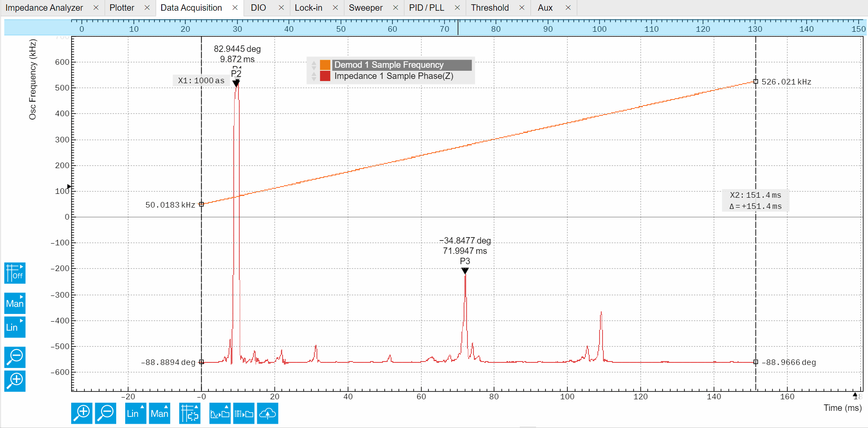The image size is (868, 428).
Task: Switch to the Plotter tab
Action: click(121, 7)
